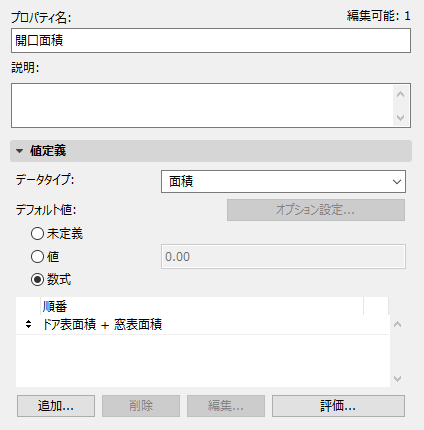The height and width of the screenshot is (430, 424).
Task: Select the 数式 radio option
Action: coord(37,279)
